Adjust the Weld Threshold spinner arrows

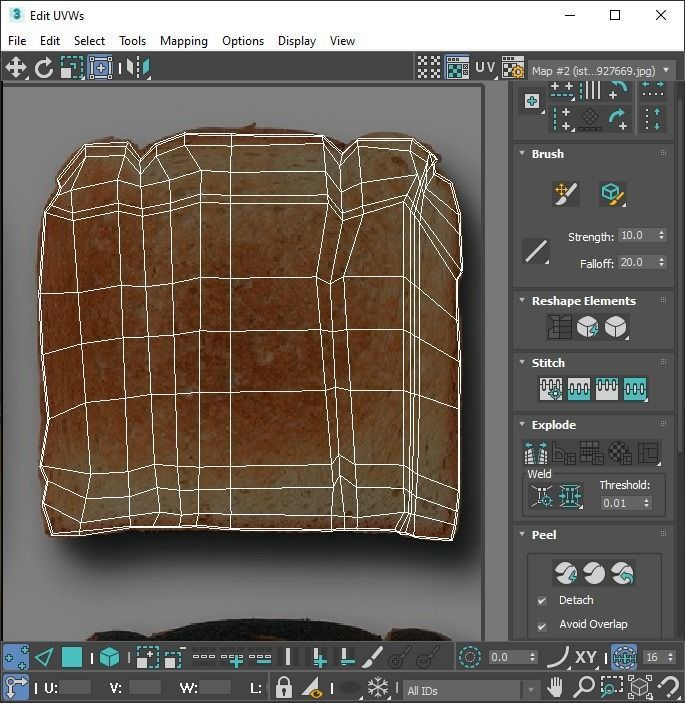646,503
